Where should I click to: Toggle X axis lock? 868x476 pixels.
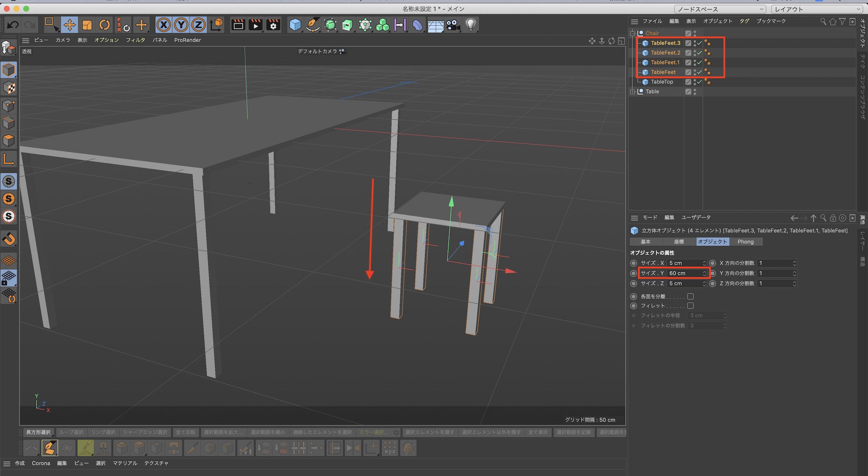[164, 25]
